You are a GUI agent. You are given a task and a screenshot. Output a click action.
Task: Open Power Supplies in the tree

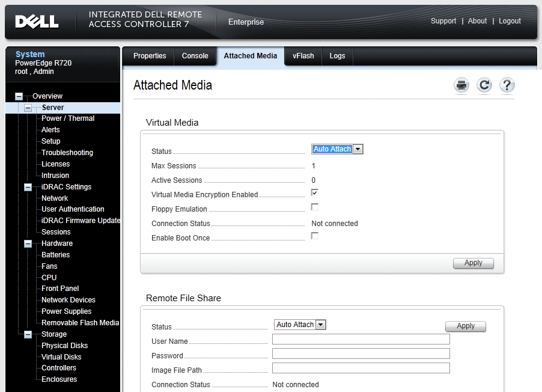66,311
